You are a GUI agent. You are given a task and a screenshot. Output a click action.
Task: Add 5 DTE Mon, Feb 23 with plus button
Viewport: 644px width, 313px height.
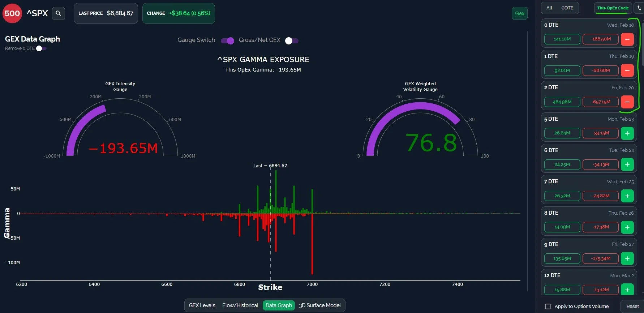pos(627,133)
